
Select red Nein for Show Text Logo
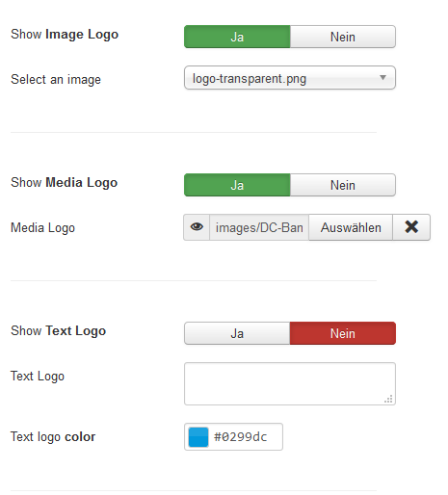[x=343, y=333]
